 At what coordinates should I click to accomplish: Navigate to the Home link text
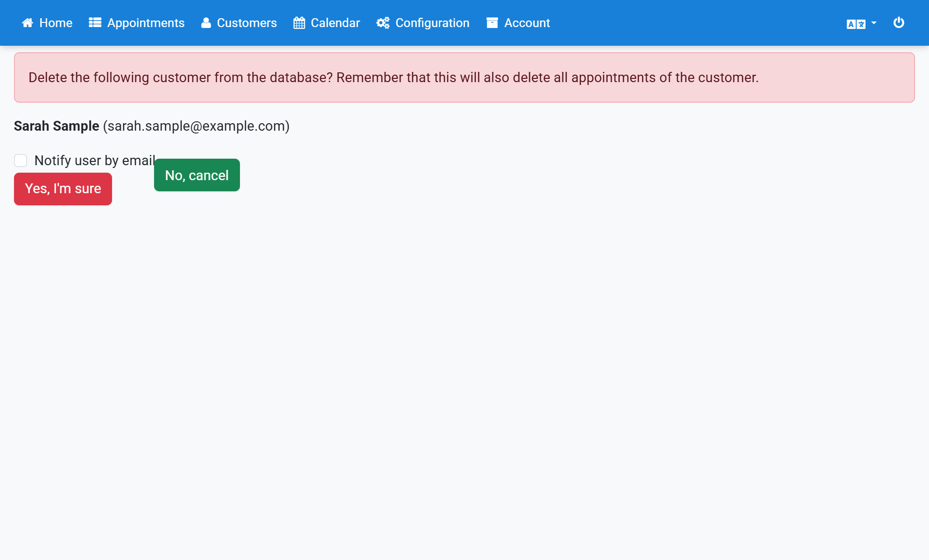tap(56, 23)
